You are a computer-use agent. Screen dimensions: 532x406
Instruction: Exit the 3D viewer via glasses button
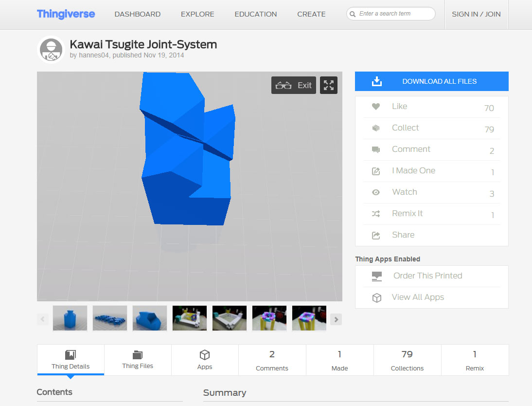click(294, 85)
